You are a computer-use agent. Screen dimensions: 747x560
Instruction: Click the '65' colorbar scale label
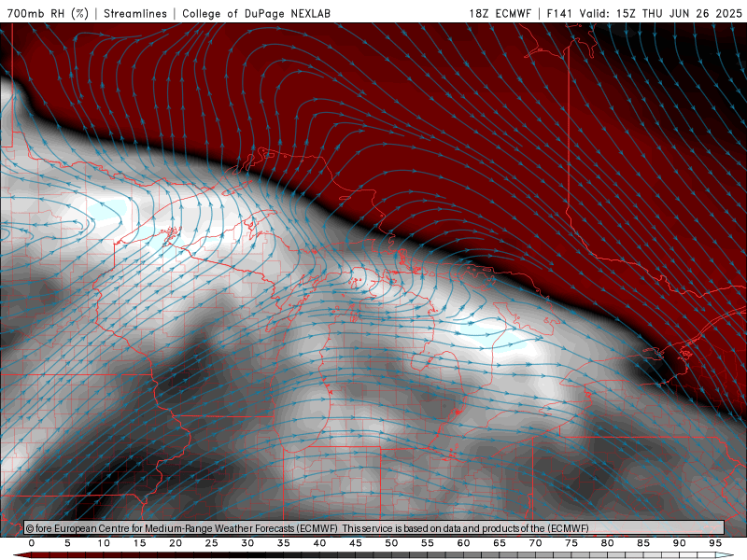[500, 543]
